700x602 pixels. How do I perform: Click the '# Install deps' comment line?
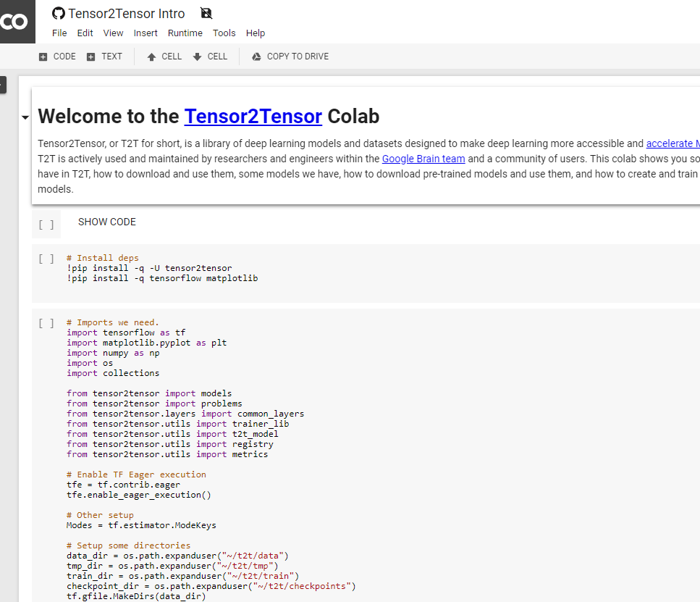103,258
